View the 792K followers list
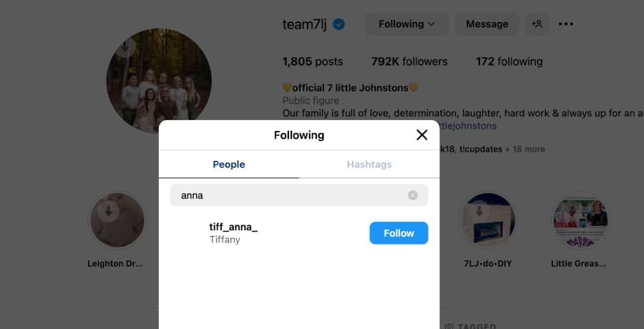644x329 pixels. (409, 62)
